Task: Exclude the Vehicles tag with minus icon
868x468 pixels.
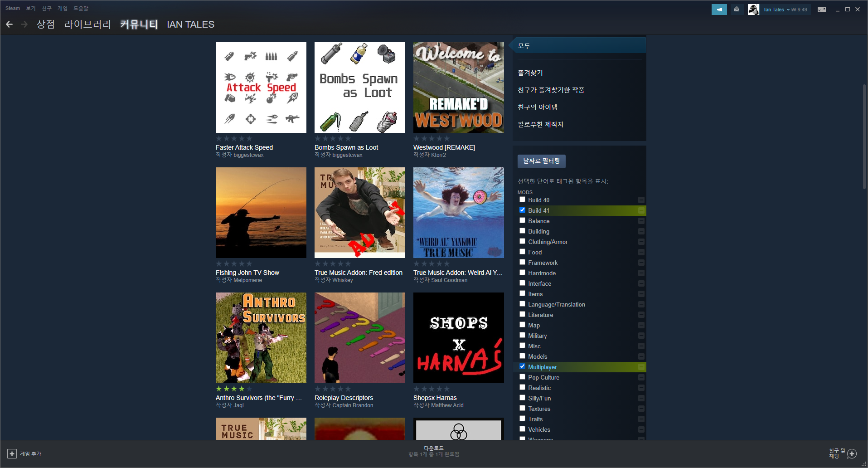Action: (641, 429)
